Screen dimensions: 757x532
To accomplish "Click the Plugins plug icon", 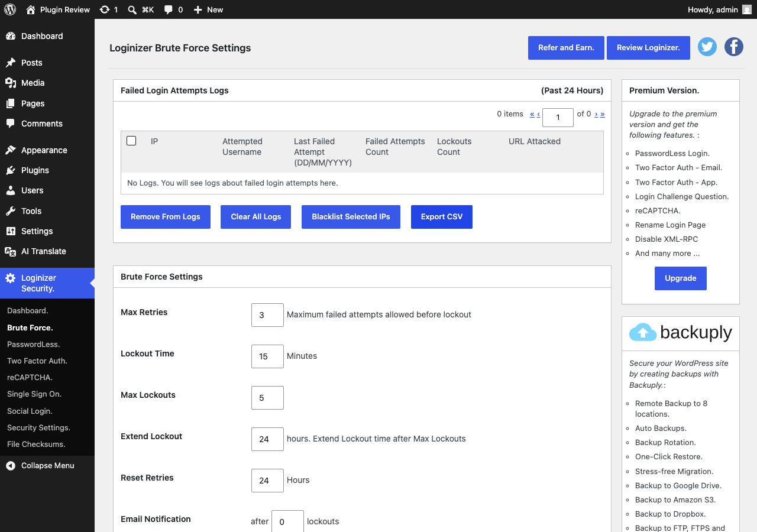I will point(11,170).
